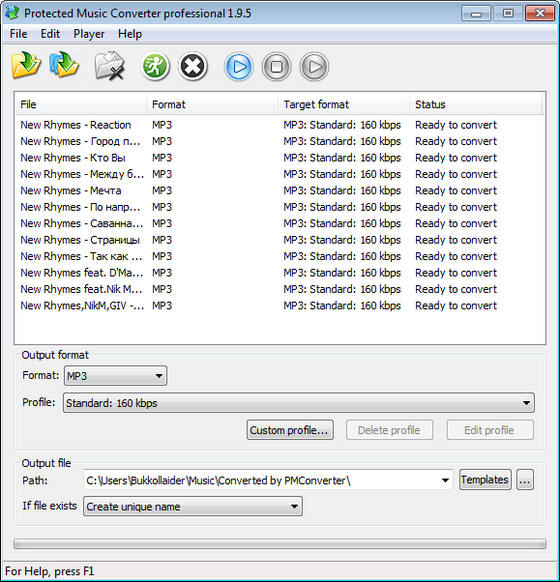Click the application icon in title bar
Screen dimensions: 560x582
coord(12,13)
